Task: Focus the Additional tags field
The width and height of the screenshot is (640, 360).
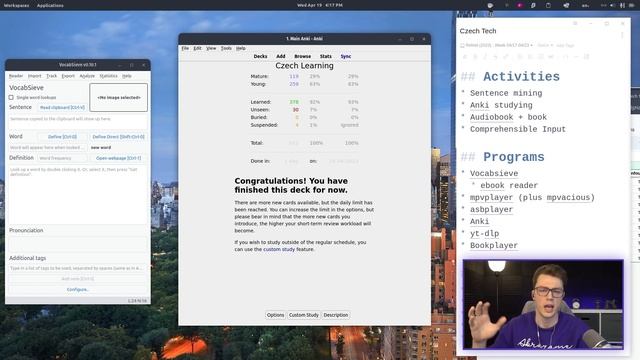Action: [78, 268]
